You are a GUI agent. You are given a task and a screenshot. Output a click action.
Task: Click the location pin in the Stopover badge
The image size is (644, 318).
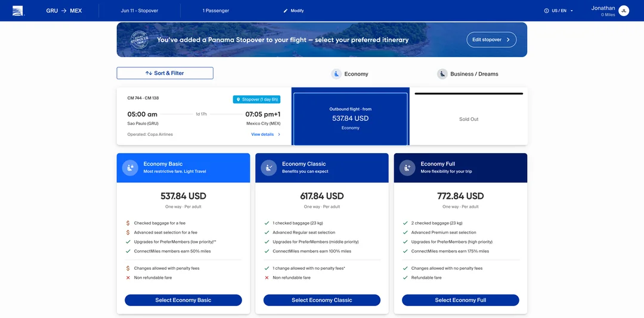(x=238, y=99)
